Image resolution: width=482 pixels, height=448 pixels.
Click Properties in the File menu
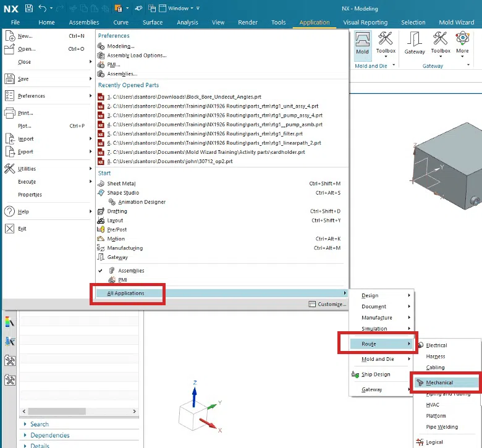[30, 195]
